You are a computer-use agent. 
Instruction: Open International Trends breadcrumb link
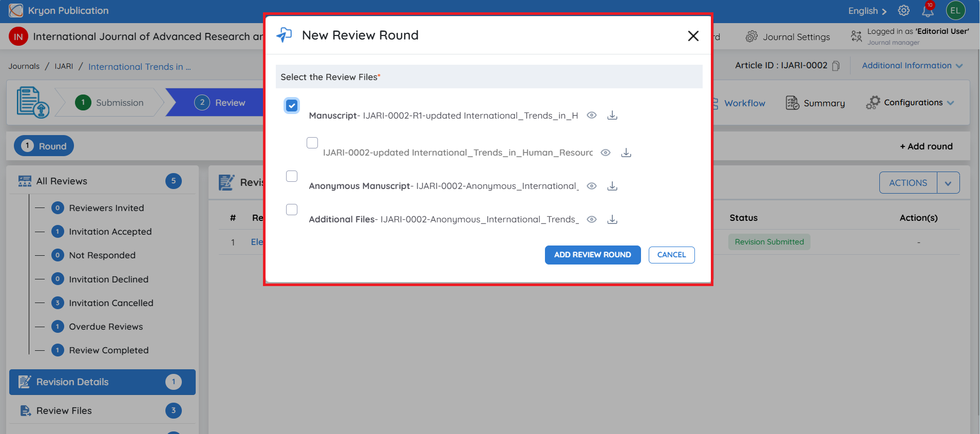pos(139,67)
